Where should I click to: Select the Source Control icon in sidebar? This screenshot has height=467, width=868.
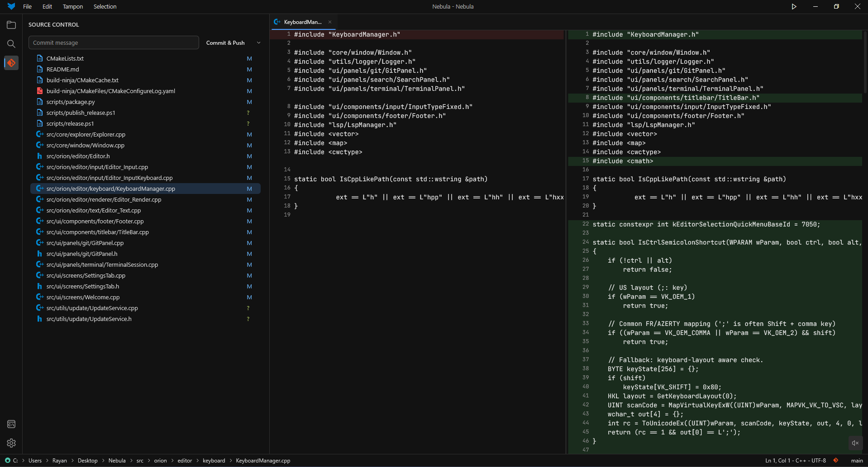tap(11, 63)
